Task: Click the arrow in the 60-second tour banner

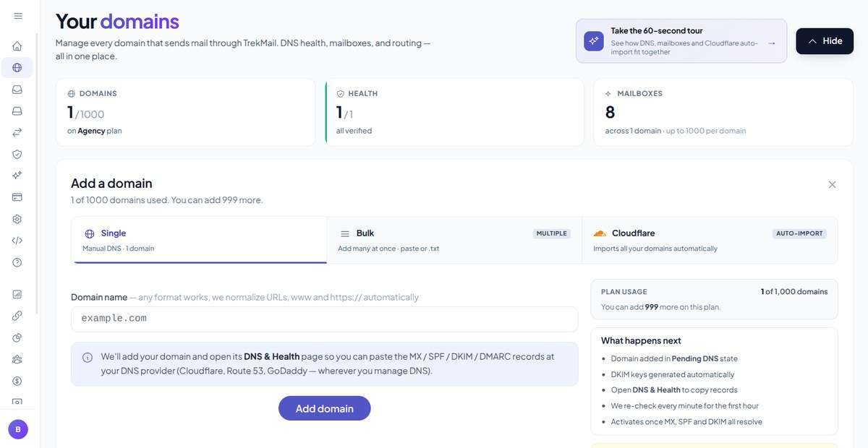Action: point(772,43)
